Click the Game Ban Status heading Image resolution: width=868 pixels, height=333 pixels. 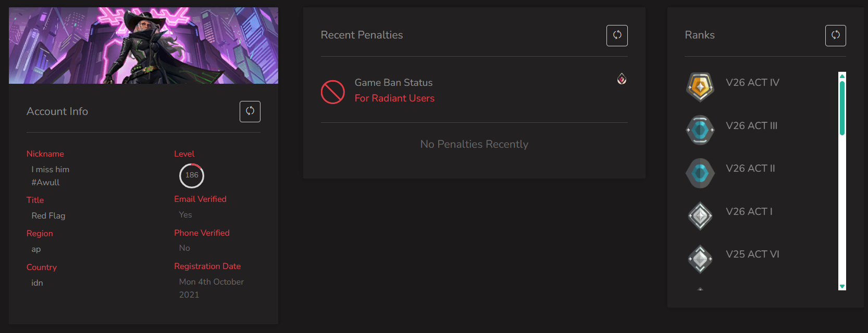coord(393,83)
